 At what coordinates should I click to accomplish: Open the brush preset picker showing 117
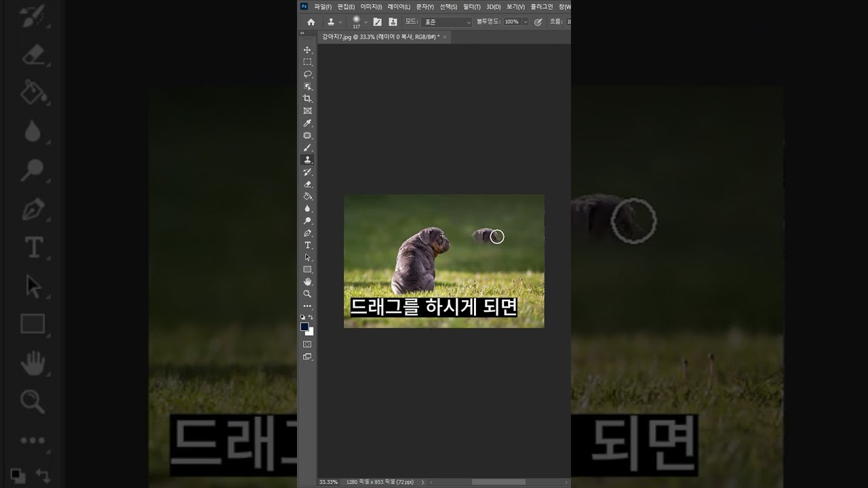(359, 22)
